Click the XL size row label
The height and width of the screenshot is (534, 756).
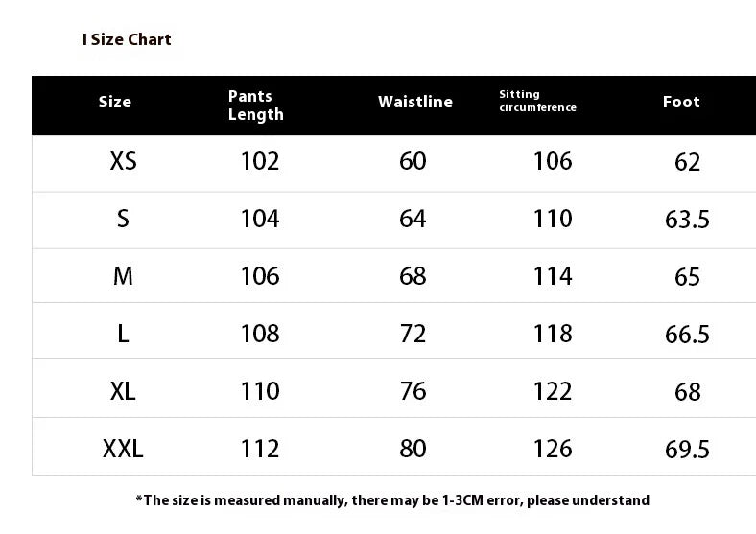[123, 391]
